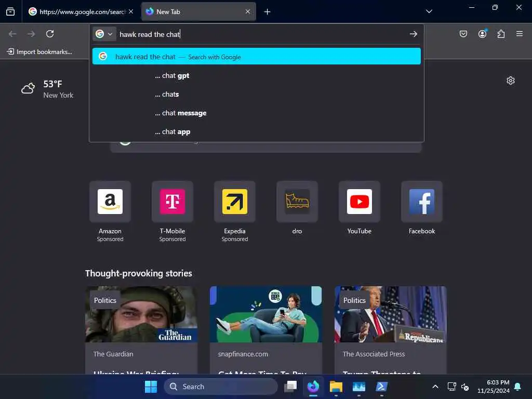Open The Guardian story thumbnail
Image resolution: width=532 pixels, height=399 pixels.
tap(141, 314)
